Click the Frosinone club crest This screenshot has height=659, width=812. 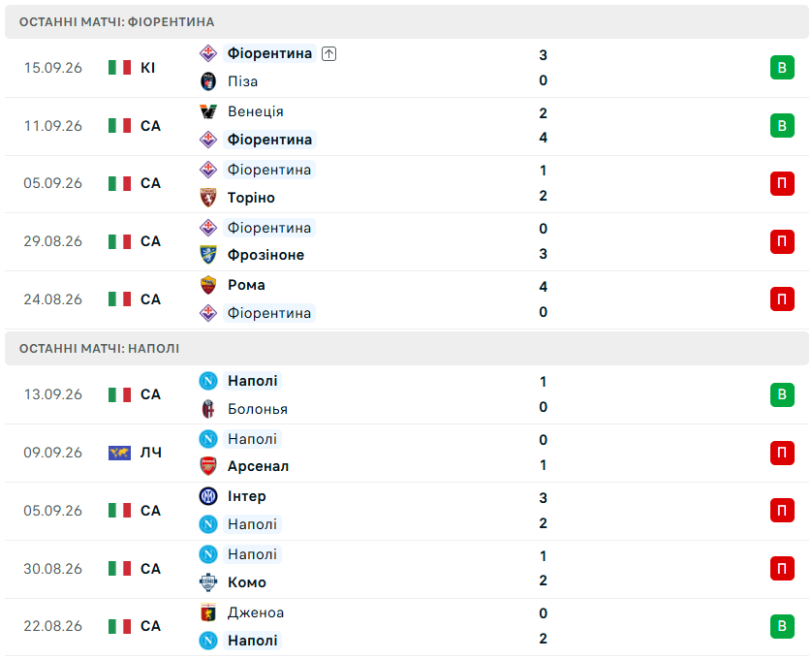pyautogui.click(x=208, y=254)
